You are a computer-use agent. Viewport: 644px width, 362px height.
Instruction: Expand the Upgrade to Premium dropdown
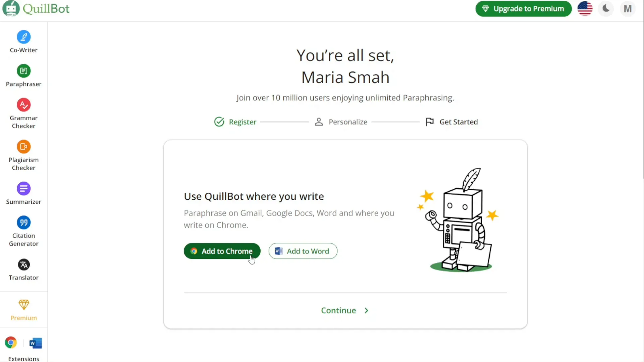(523, 8)
